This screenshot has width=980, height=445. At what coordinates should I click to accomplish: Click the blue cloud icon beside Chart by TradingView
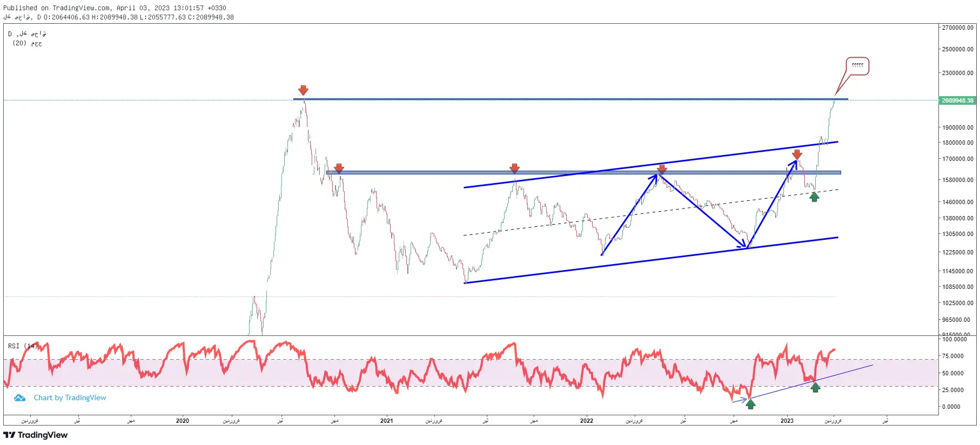[x=20, y=398]
